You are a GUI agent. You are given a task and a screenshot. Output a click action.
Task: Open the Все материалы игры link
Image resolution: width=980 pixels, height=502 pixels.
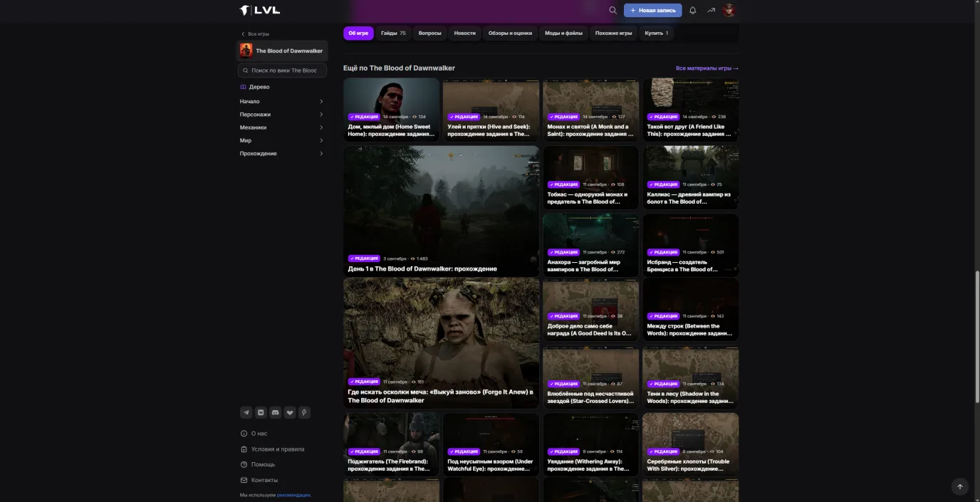(707, 68)
